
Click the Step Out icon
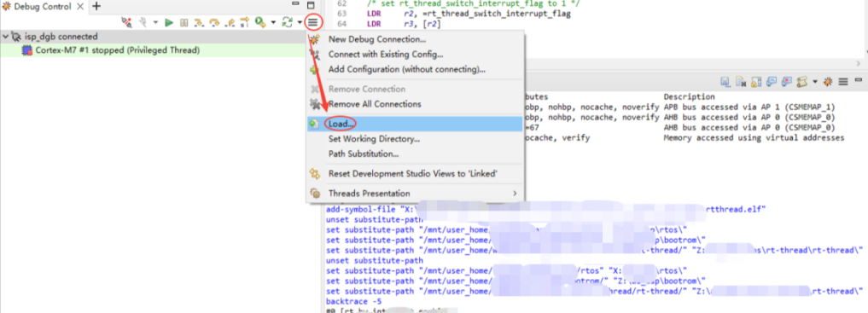230,23
